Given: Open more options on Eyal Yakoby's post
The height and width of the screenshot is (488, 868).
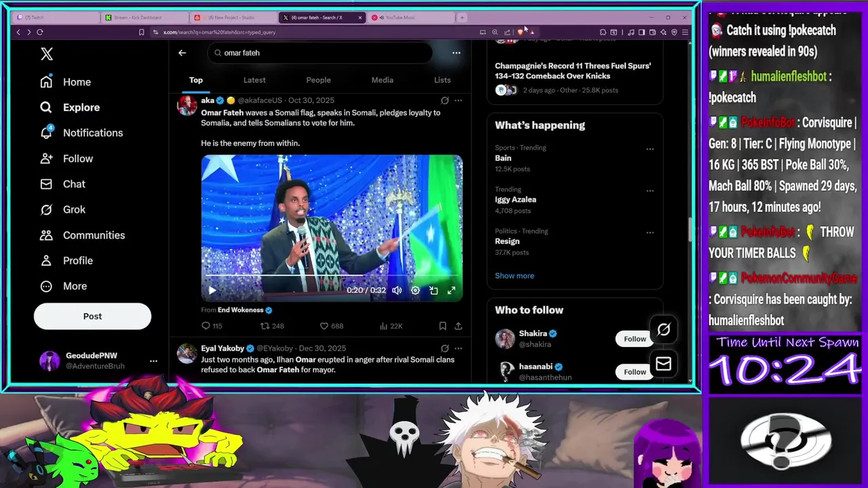Looking at the screenshot, I should 458,348.
